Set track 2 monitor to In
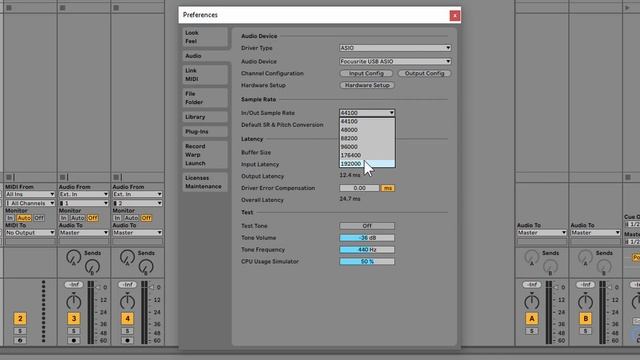 coord(10,218)
